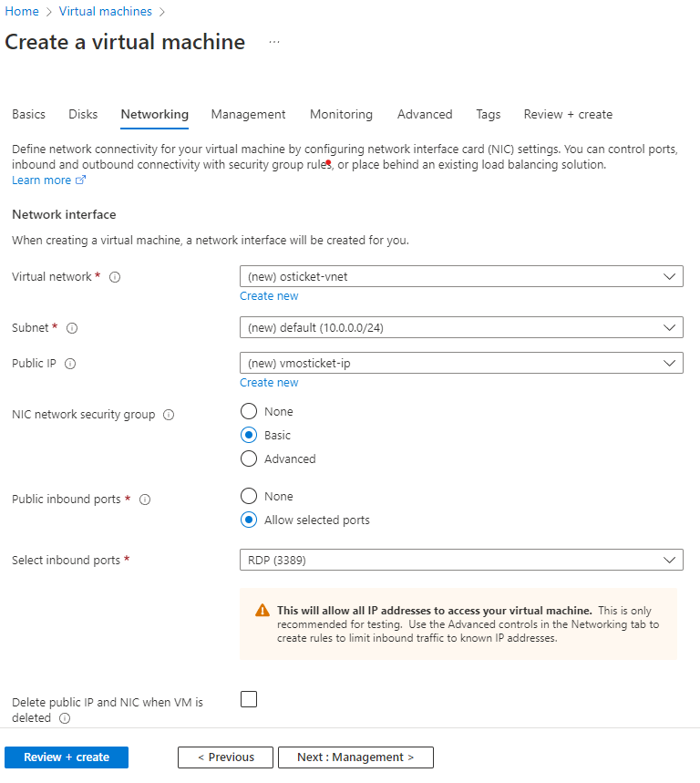This screenshot has width=700, height=783.
Task: Open the ellipsis menu beside page title
Action: 274,43
